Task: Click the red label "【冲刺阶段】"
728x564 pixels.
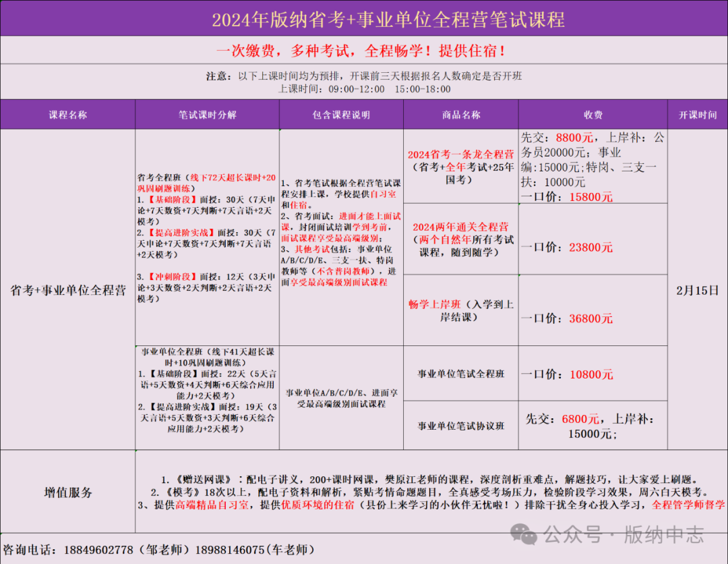Action: (x=173, y=277)
